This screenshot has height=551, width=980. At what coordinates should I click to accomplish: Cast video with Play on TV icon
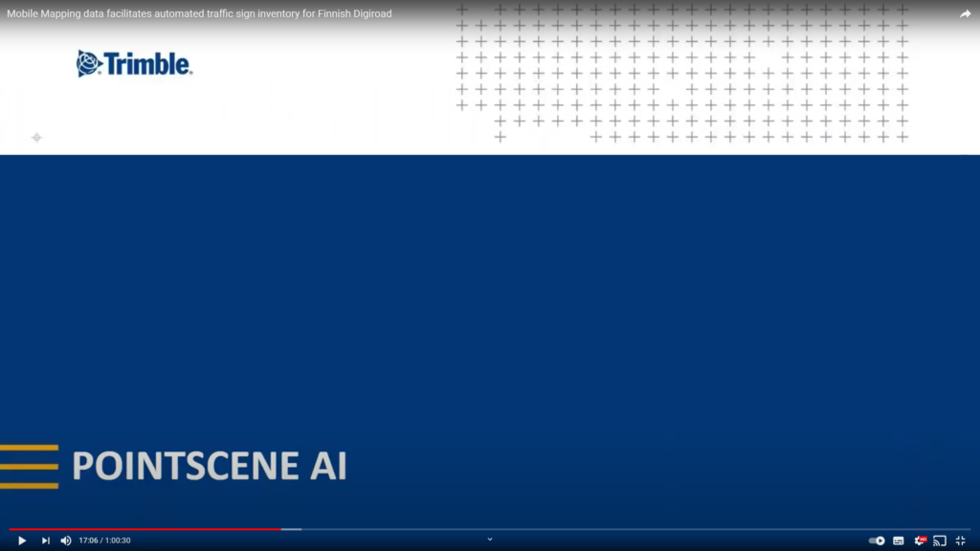(940, 540)
